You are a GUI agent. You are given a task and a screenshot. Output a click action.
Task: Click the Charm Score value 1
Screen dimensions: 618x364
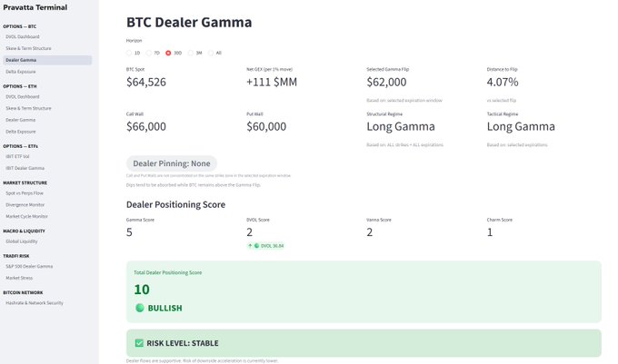pyautogui.click(x=490, y=232)
